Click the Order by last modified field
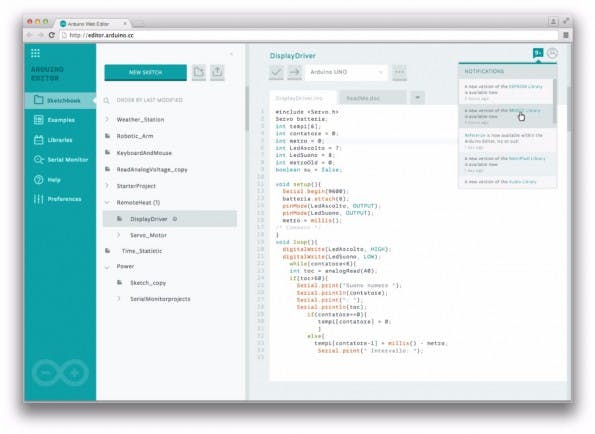 [x=150, y=100]
